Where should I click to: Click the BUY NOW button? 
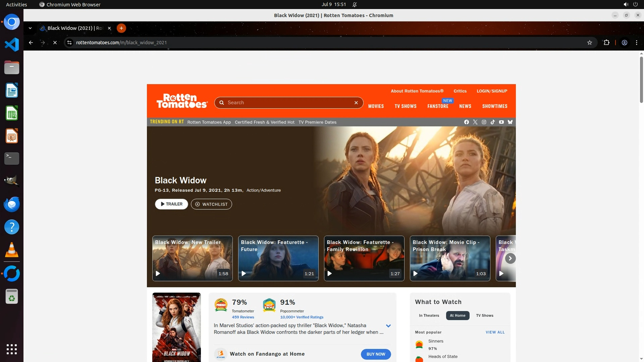click(x=375, y=354)
